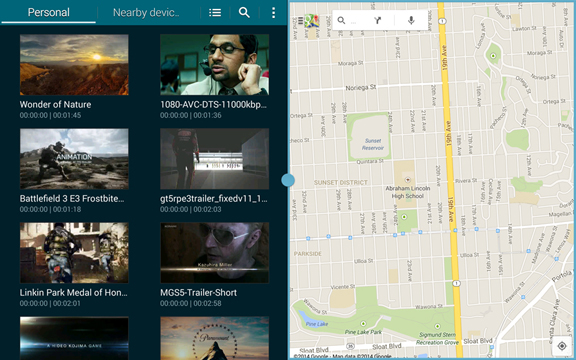Click Linkin Park Medal of Hon... title
Screen dimensions: 576x360
(x=73, y=293)
